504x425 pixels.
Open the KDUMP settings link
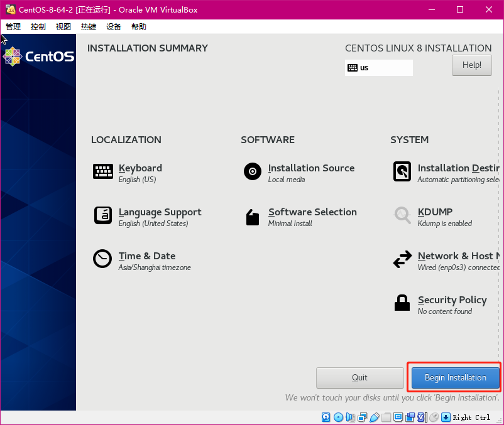pos(435,212)
